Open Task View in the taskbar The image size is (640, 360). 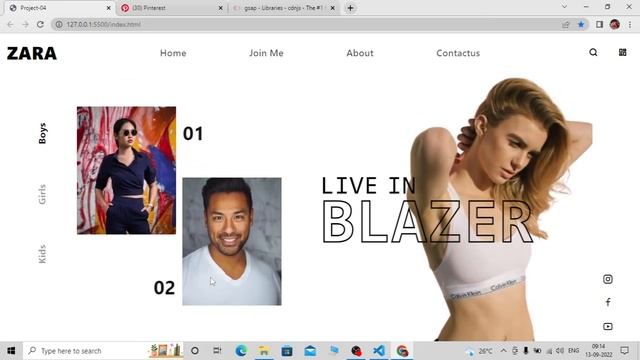pyautogui.click(x=217, y=351)
